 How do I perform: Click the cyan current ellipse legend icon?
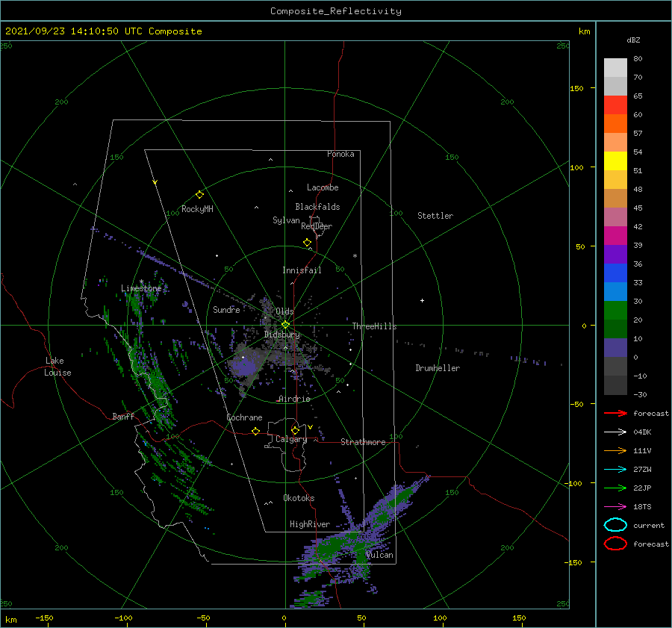(615, 525)
